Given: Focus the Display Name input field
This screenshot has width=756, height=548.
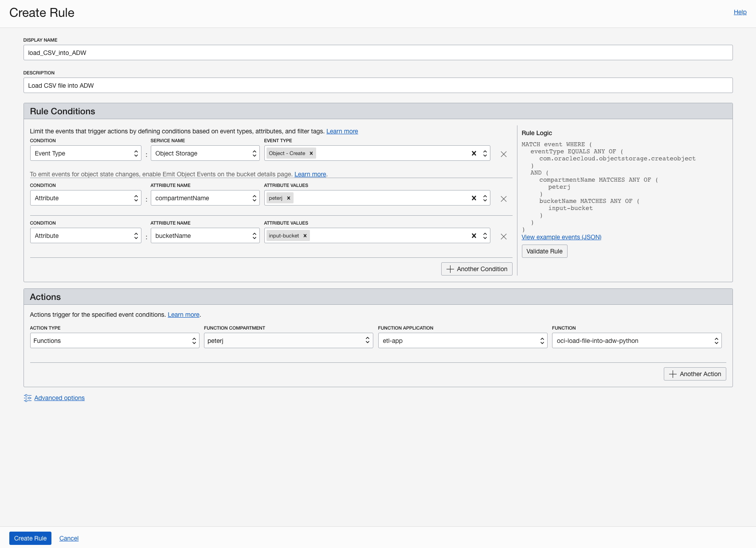Looking at the screenshot, I should tap(378, 52).
